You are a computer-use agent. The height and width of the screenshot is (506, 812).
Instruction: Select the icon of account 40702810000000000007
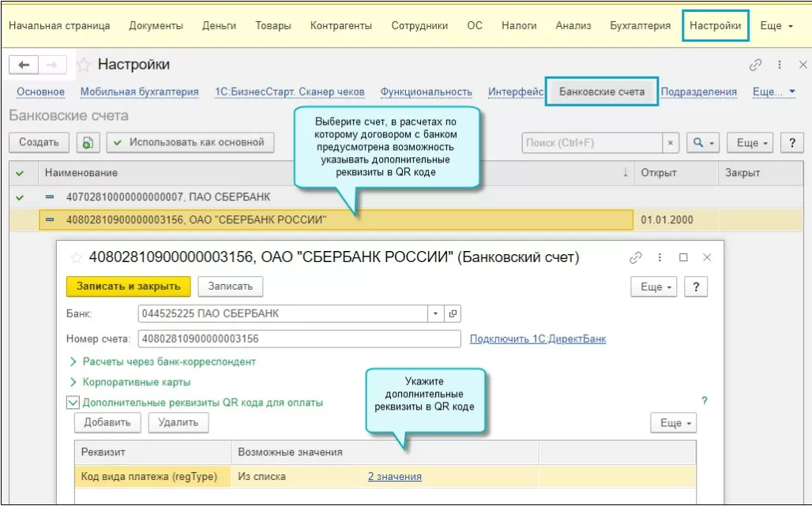[50, 197]
